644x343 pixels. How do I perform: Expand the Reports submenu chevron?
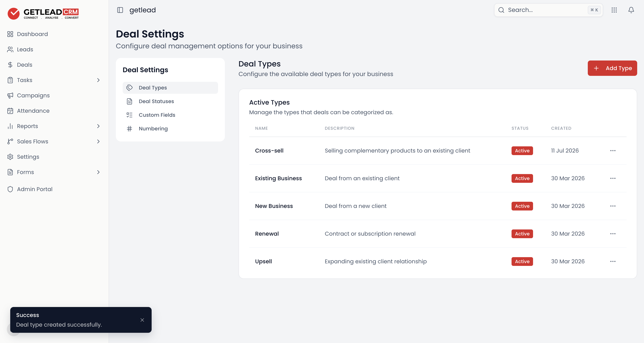[98, 126]
